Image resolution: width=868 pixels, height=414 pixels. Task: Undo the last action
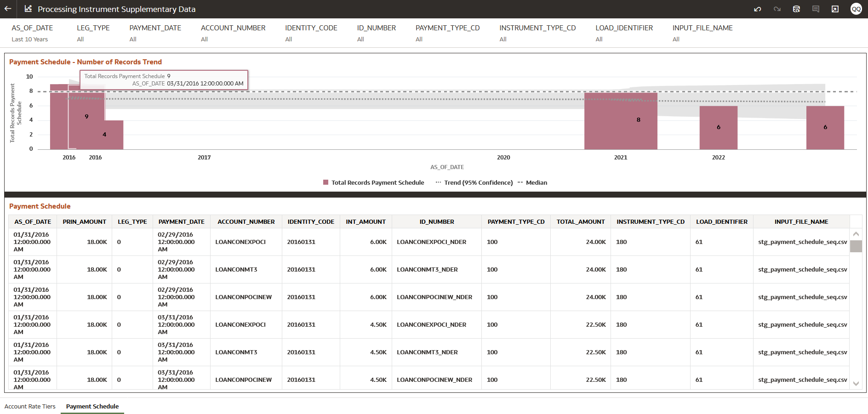coord(757,9)
